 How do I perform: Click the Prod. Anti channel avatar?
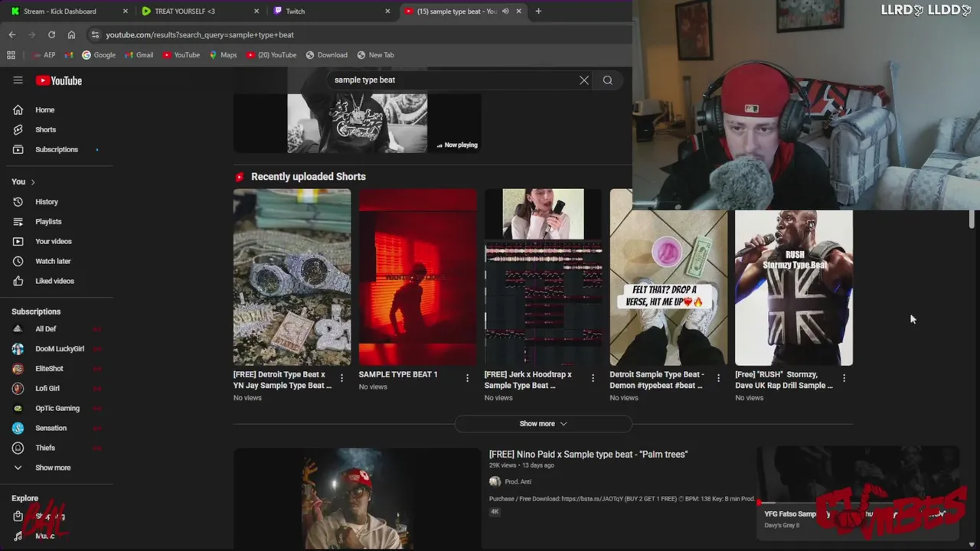click(495, 481)
